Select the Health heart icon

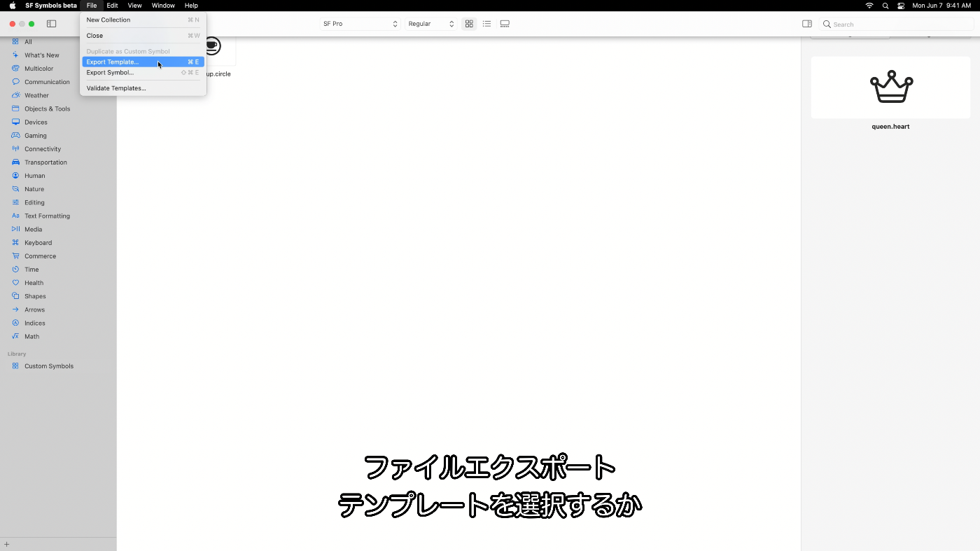click(15, 283)
